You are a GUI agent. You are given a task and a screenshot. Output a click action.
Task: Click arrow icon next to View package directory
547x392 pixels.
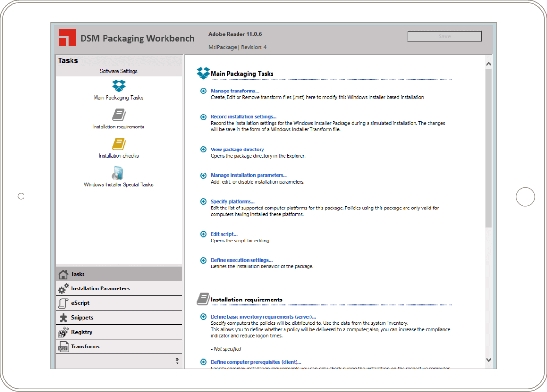coord(203,150)
